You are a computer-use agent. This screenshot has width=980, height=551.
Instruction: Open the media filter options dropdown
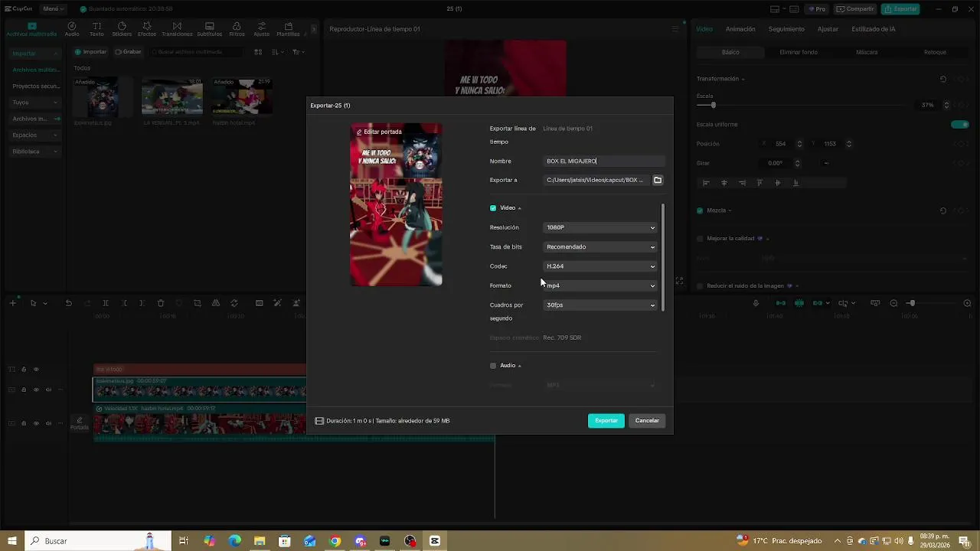[x=298, y=52]
